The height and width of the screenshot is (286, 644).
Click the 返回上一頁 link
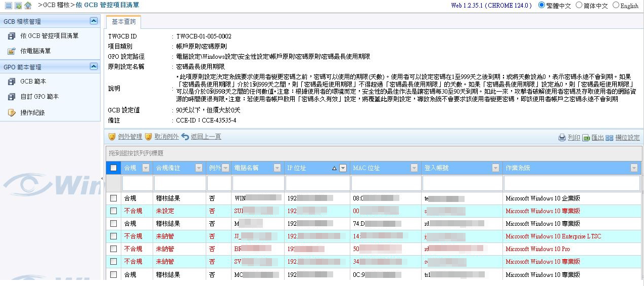coord(206,137)
